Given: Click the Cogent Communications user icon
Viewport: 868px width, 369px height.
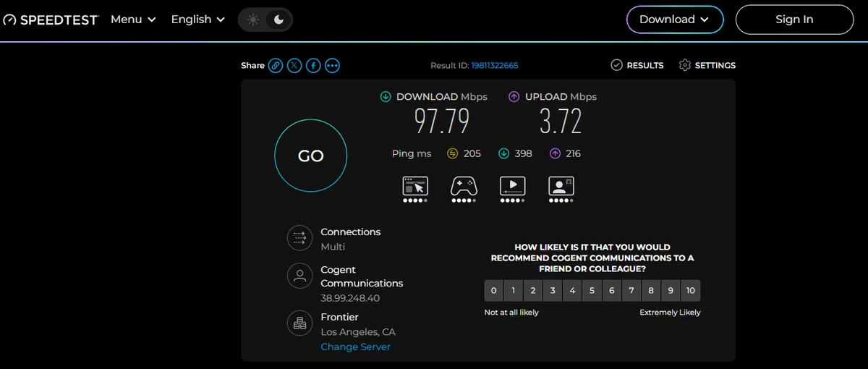Looking at the screenshot, I should click(x=299, y=276).
